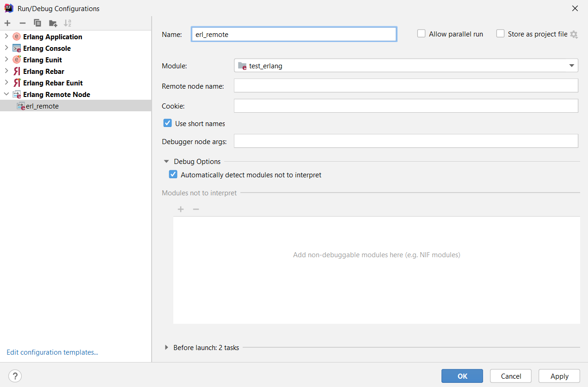Select Erlang Remote Node in tree
Viewport: 588px width, 387px height.
tap(56, 94)
